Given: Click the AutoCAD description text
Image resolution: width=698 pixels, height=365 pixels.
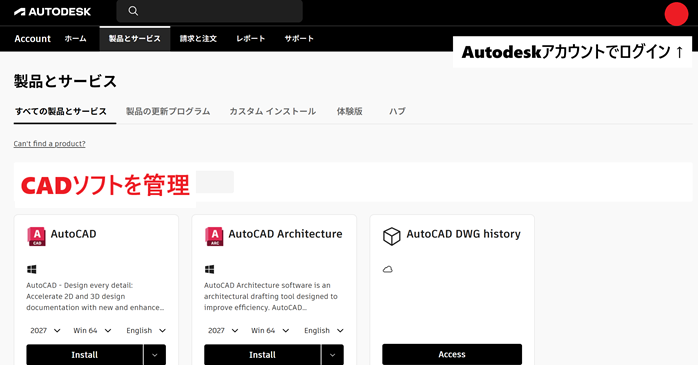Looking at the screenshot, I should pyautogui.click(x=95, y=296).
